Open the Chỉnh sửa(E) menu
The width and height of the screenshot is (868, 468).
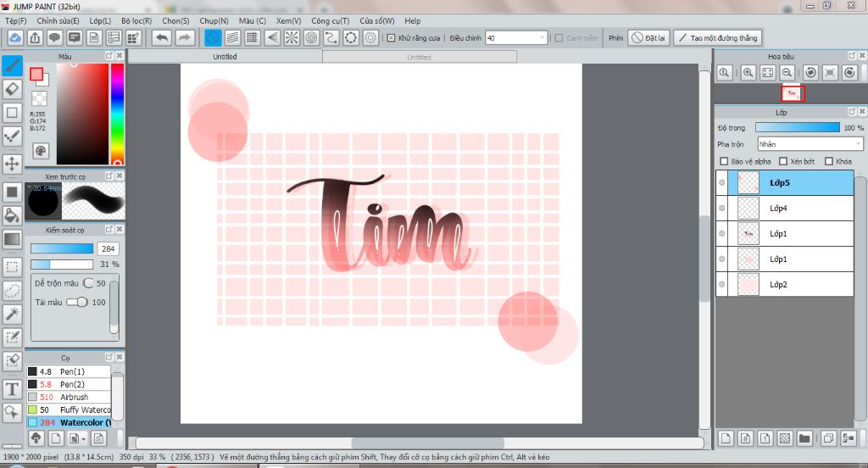pos(58,20)
